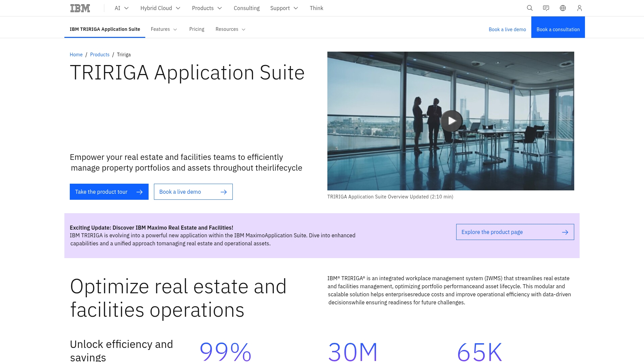Click Book a consultation button
644x362 pixels.
coord(558,29)
